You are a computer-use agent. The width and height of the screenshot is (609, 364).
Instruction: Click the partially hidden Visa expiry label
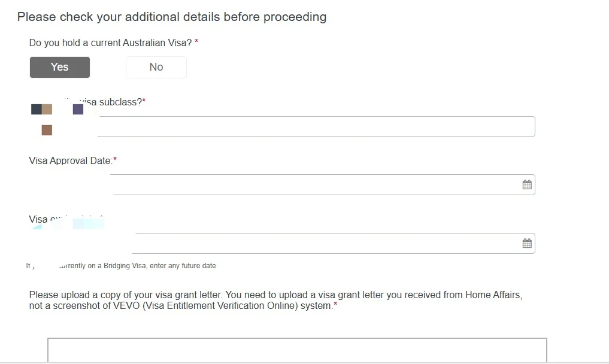[x=66, y=219]
